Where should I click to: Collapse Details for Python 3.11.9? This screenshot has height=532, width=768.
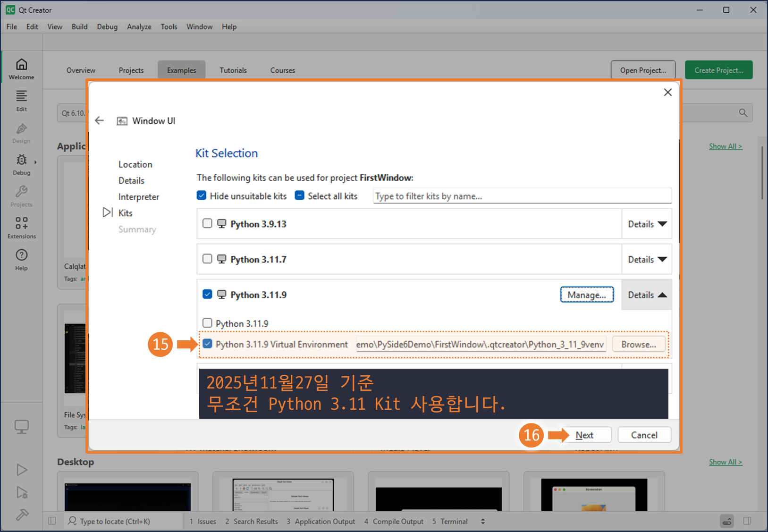point(647,295)
